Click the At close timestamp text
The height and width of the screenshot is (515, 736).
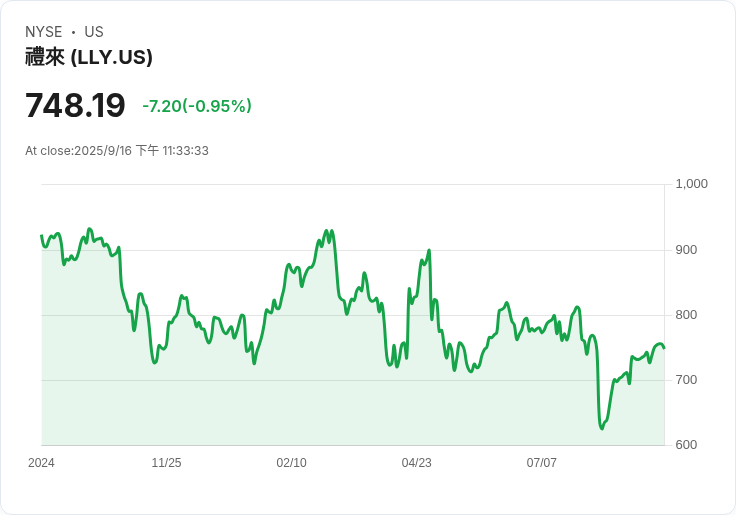coord(117,151)
